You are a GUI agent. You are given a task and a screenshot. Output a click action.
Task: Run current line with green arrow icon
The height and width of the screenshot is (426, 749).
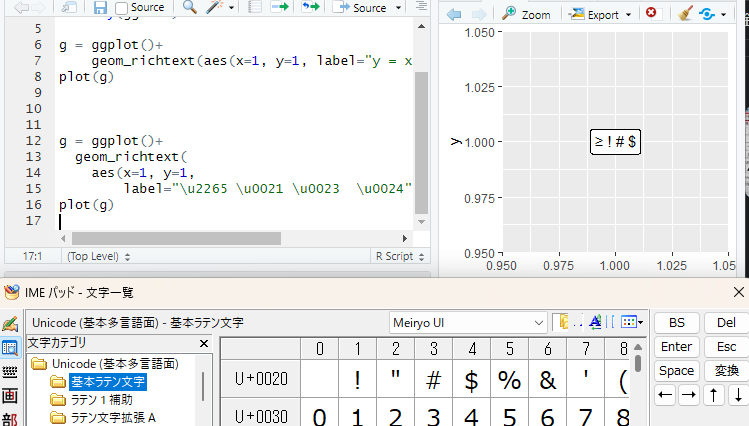[x=280, y=7]
